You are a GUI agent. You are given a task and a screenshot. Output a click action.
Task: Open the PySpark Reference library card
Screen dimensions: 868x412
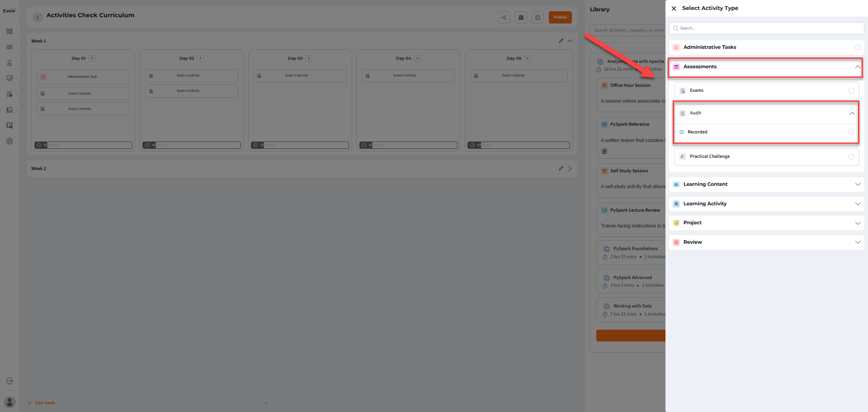631,138
